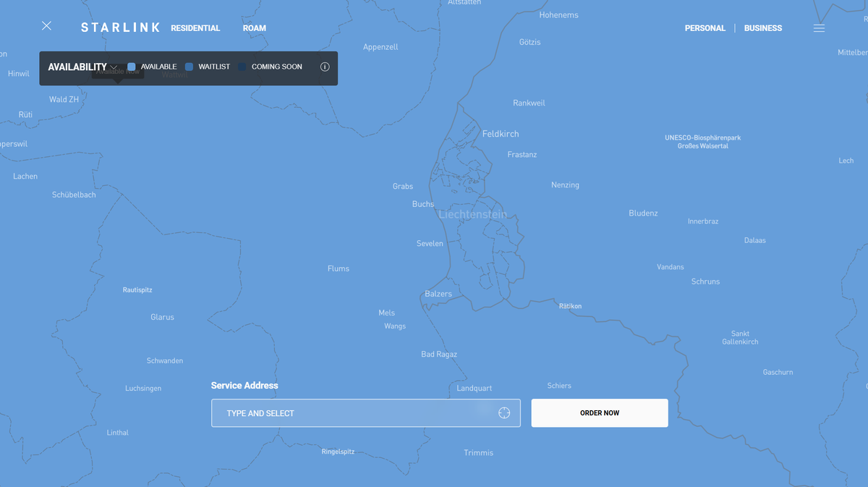868x487 pixels.
Task: Click the Bad Ragaz map label
Action: pos(439,355)
